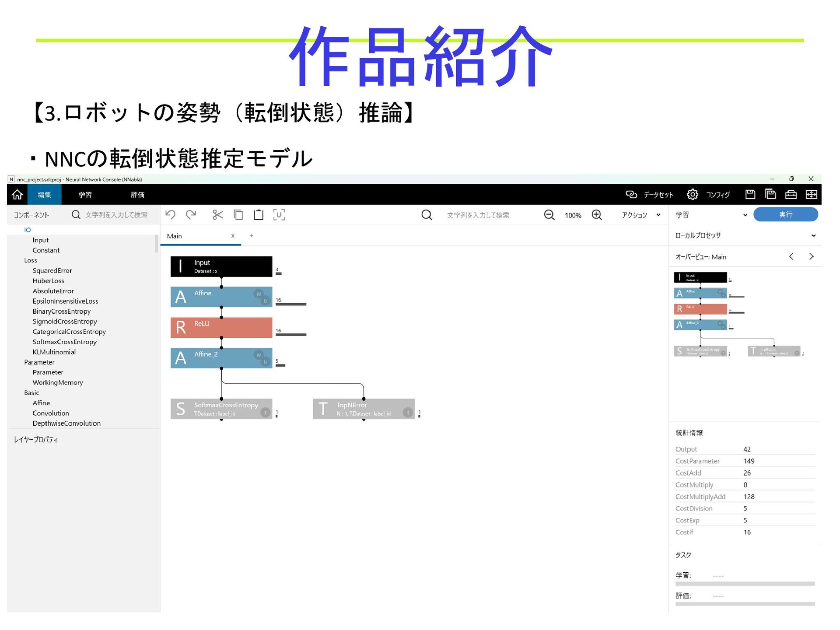Viewport: 840px width, 630px height.
Task: Click the Home icon in top bar
Action: 17,194
